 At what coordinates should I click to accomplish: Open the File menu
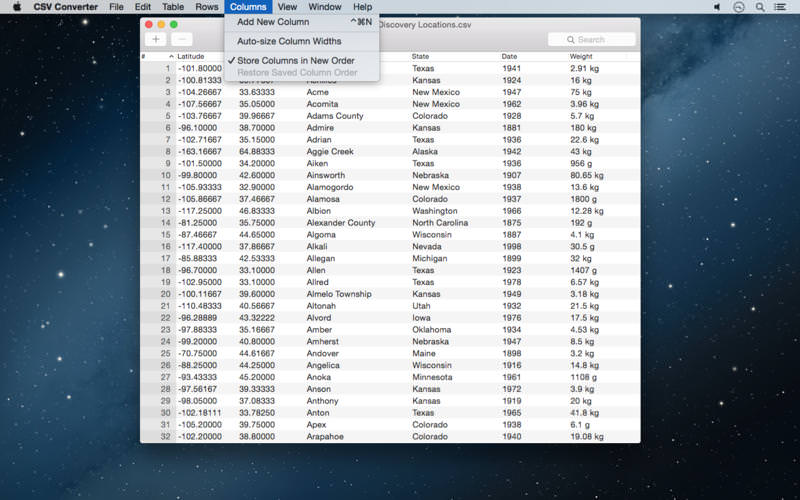click(x=116, y=7)
